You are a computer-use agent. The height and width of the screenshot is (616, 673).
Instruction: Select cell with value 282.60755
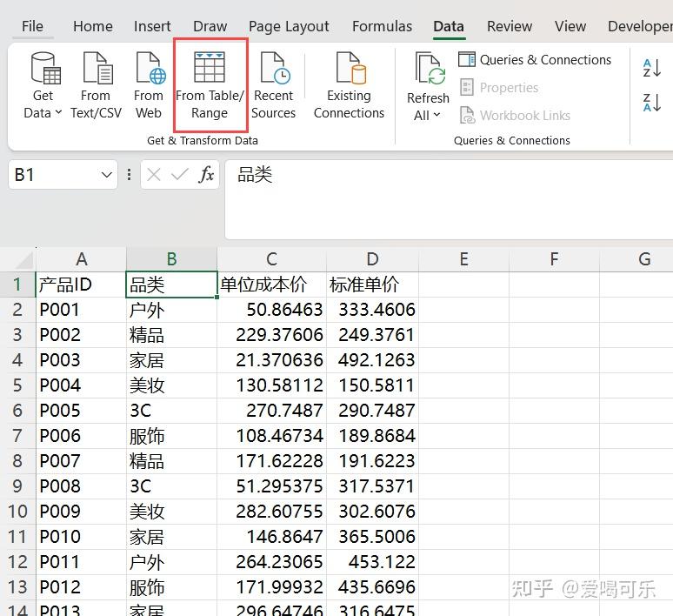point(271,512)
